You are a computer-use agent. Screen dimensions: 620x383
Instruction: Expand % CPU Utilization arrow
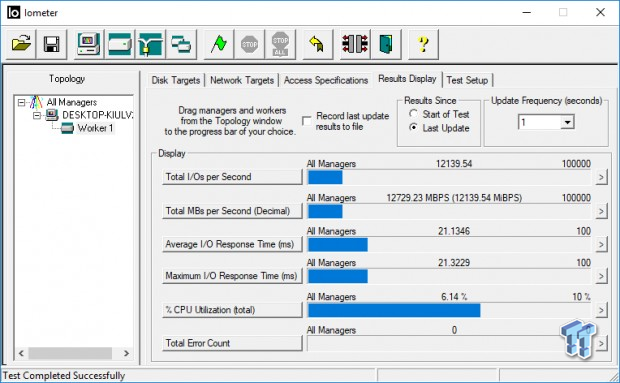point(601,310)
